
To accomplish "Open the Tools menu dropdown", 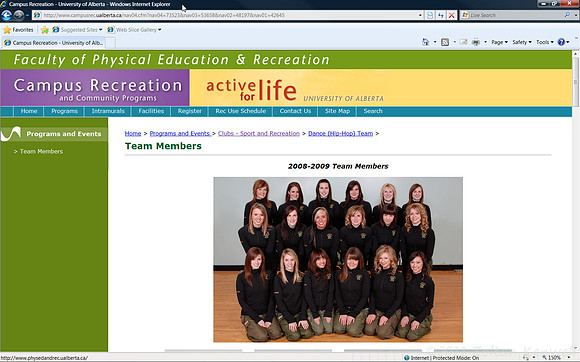I will click(x=545, y=42).
